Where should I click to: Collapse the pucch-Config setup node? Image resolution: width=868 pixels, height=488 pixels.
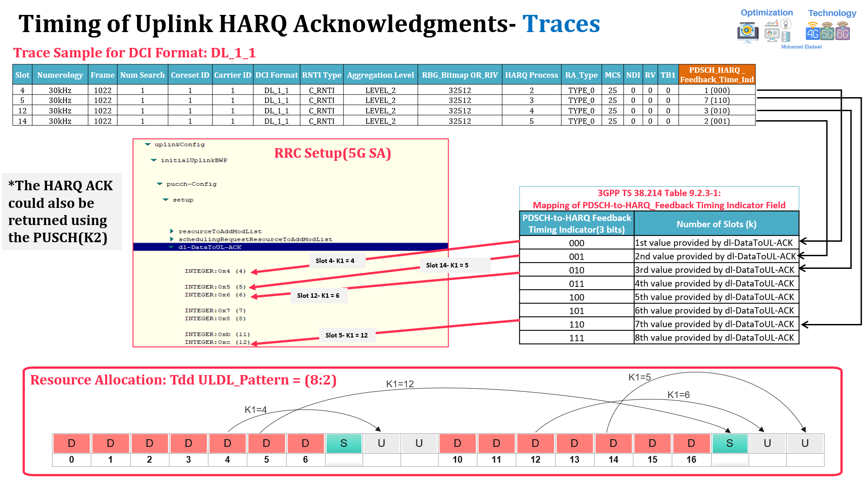point(165,199)
